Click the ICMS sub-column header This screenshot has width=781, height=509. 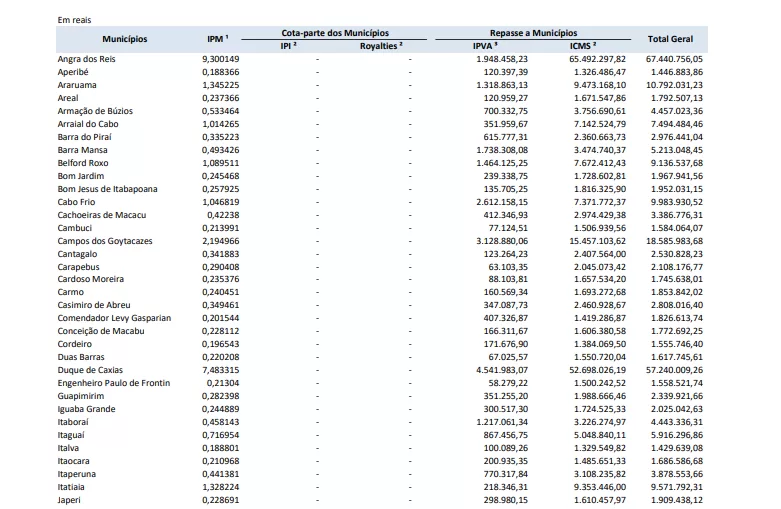[582, 46]
